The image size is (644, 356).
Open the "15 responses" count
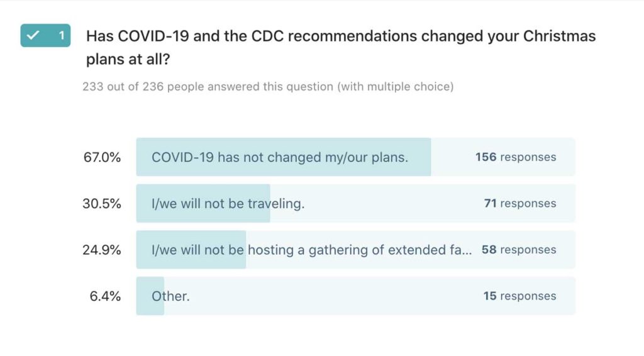pyautogui.click(x=519, y=296)
